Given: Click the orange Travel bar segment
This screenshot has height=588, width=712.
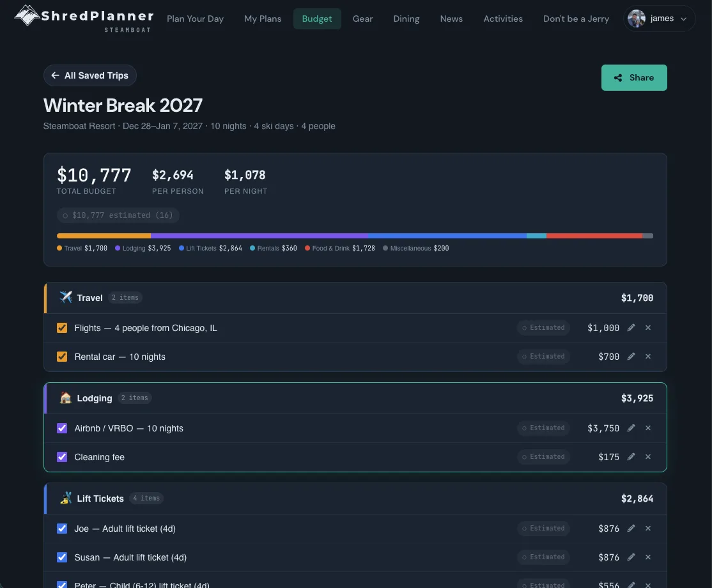Looking at the screenshot, I should point(104,236).
